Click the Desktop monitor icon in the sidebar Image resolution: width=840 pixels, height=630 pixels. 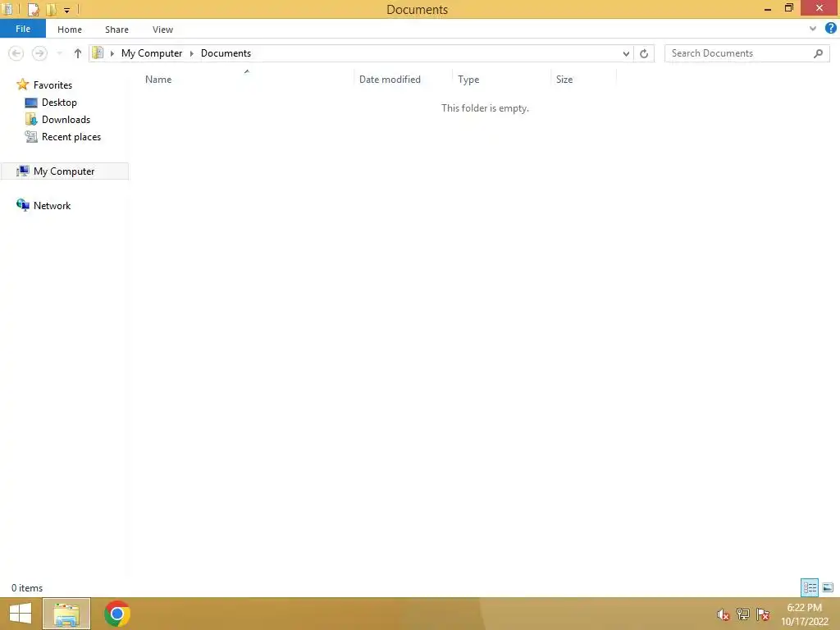[31, 103]
